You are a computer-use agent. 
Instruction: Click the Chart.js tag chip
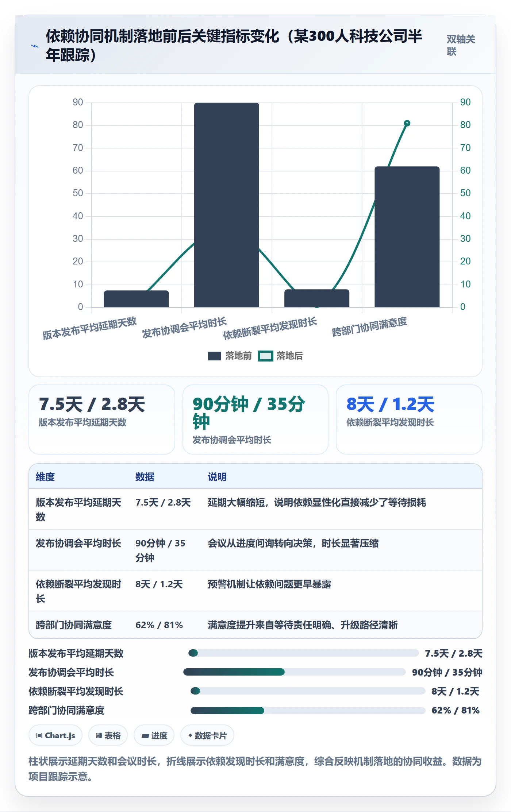pos(55,735)
